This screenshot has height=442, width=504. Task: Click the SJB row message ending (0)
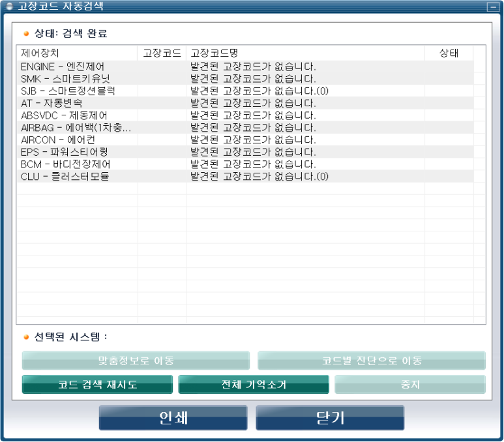(x=259, y=91)
